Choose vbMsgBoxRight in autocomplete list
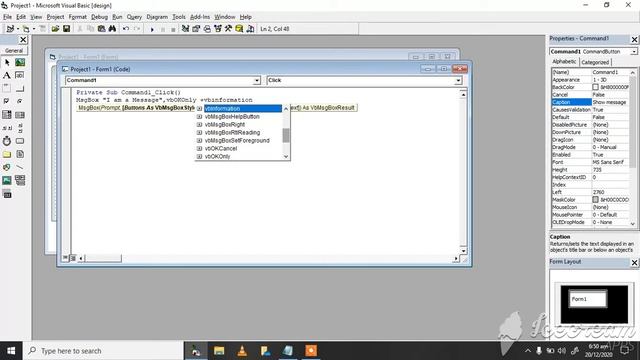640x360 pixels. [x=239, y=124]
